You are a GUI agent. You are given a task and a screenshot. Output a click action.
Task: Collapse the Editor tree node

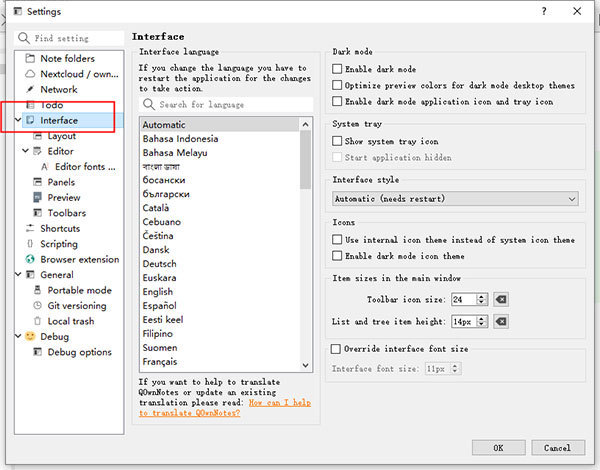click(25, 151)
